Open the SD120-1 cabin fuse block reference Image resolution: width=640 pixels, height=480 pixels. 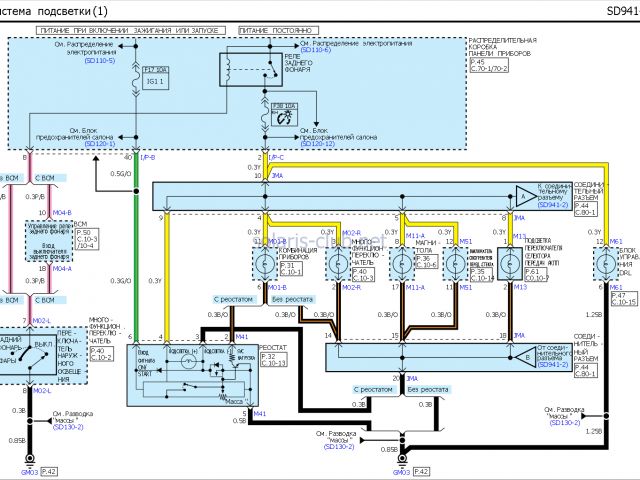pyautogui.click(x=100, y=144)
